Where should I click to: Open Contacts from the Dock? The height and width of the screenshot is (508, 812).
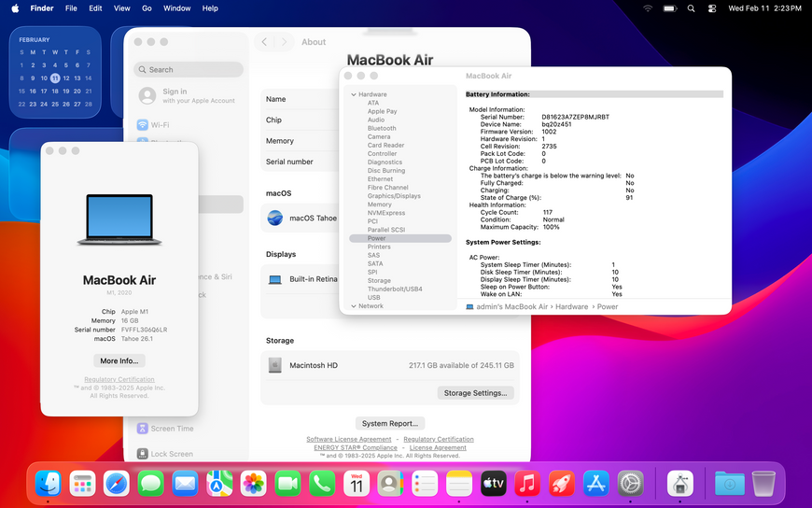pos(390,484)
